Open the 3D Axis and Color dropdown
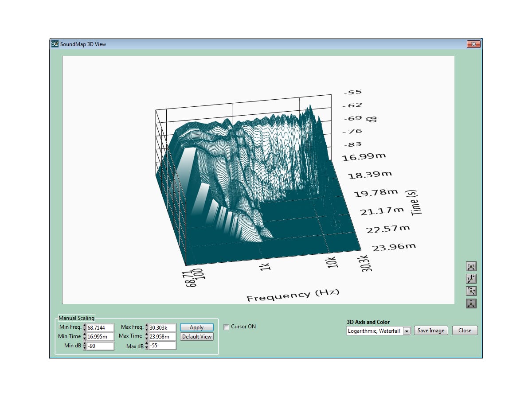The height and width of the screenshot is (397, 532). [x=407, y=331]
